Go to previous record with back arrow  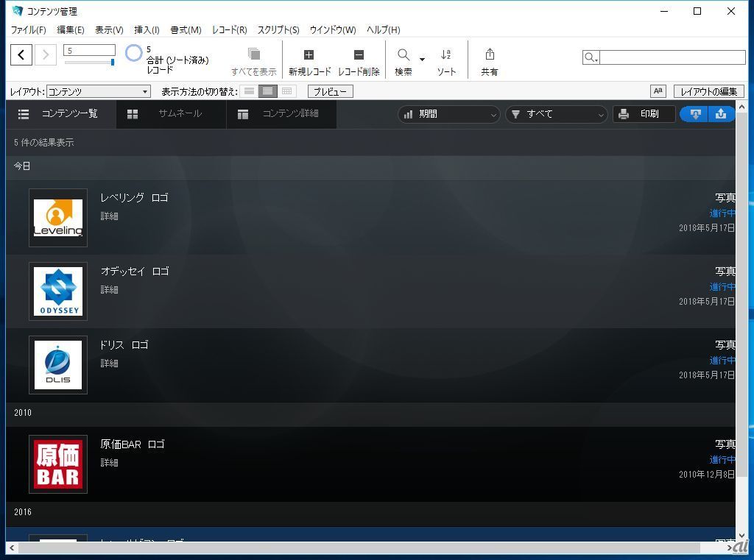click(21, 54)
